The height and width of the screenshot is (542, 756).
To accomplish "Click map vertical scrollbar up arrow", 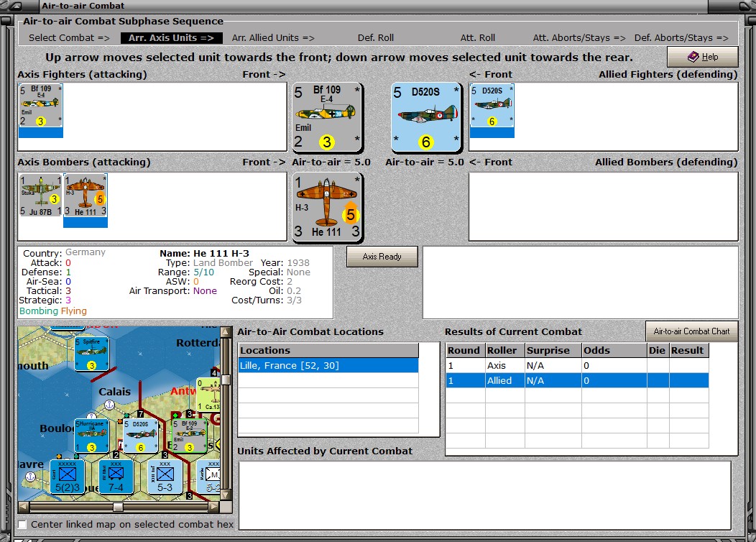I will 226,332.
